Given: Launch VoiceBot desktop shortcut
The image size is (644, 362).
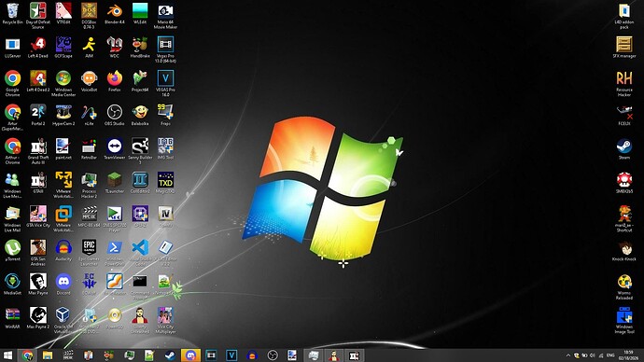Looking at the screenshot, I should [89, 81].
